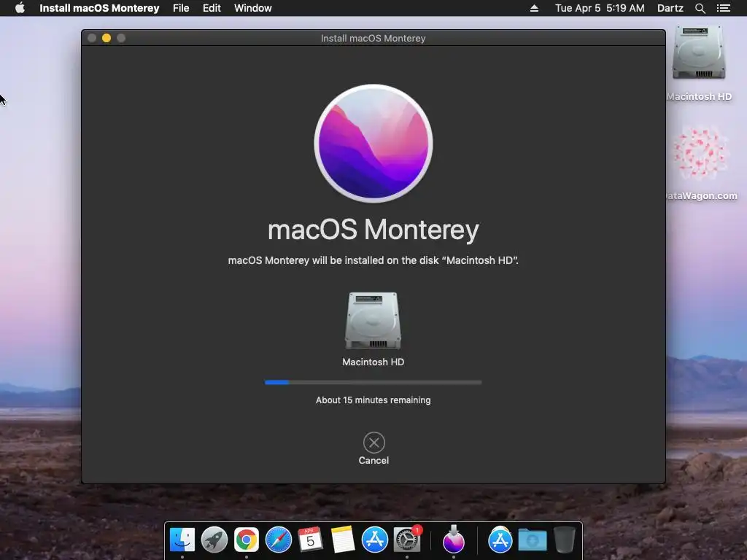The height and width of the screenshot is (560, 747).
Task: Open the Window menu
Action: point(253,8)
